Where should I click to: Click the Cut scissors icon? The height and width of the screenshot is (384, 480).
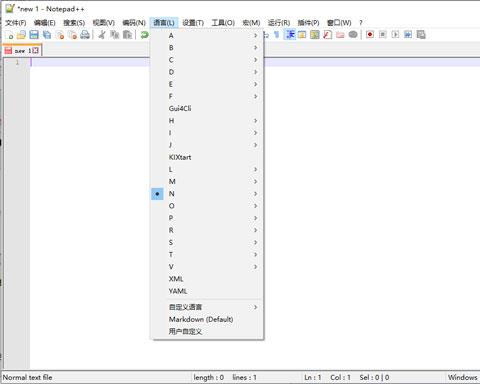(x=102, y=35)
